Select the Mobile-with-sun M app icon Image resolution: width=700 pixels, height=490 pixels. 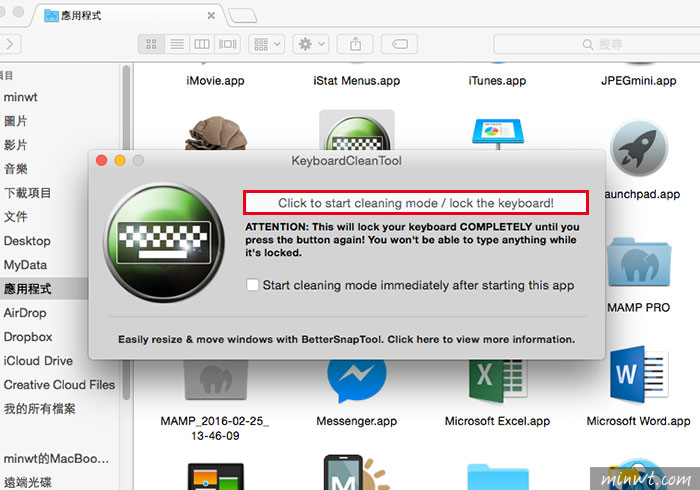point(356,472)
